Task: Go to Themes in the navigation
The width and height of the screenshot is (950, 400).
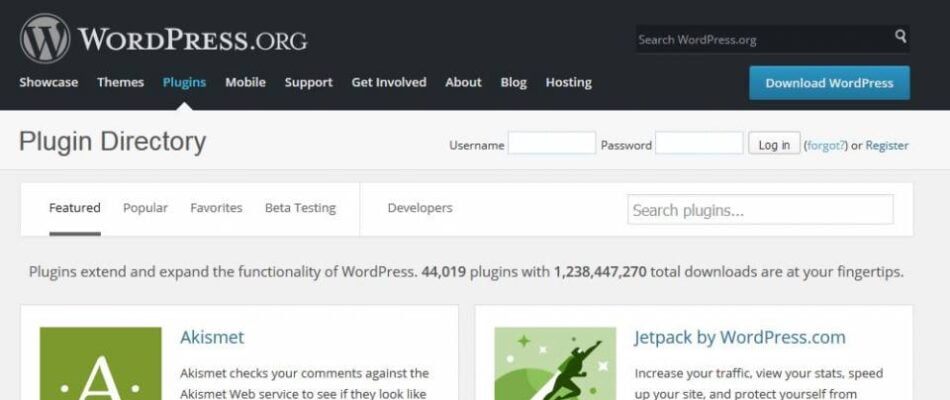Action: coord(121,82)
